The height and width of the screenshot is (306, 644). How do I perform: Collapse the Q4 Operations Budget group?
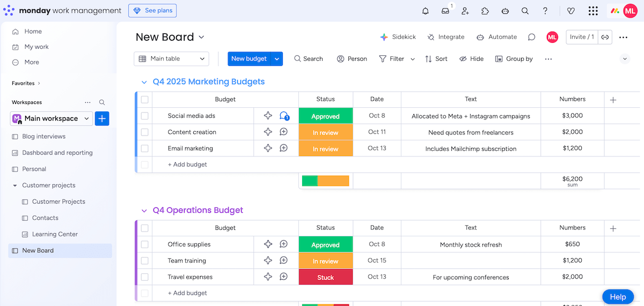pos(144,211)
